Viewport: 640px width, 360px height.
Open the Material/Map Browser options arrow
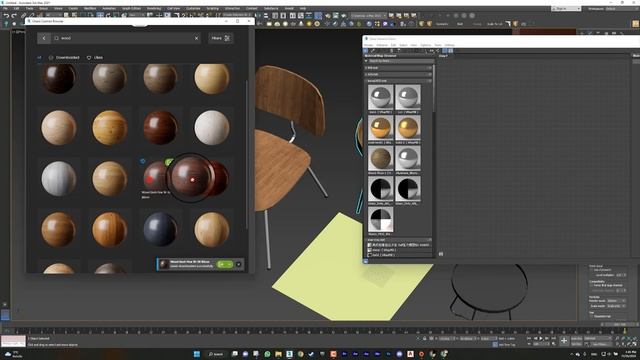(x=366, y=61)
